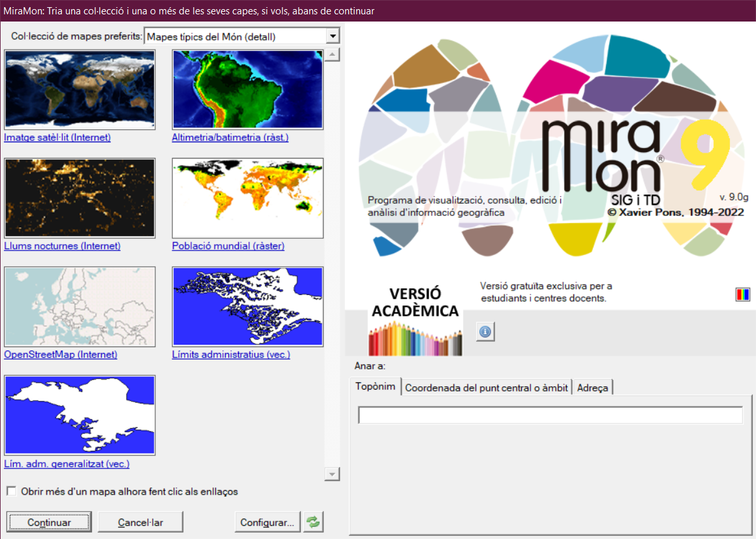Viewport: 756px width, 539px height.
Task: Open Llums nocturnes (Internet) link
Action: 62,246
